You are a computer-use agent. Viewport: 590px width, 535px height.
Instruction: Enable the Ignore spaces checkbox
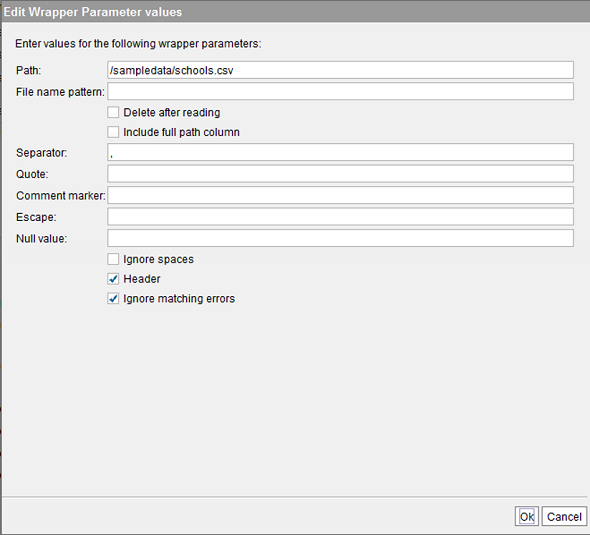[x=113, y=259]
